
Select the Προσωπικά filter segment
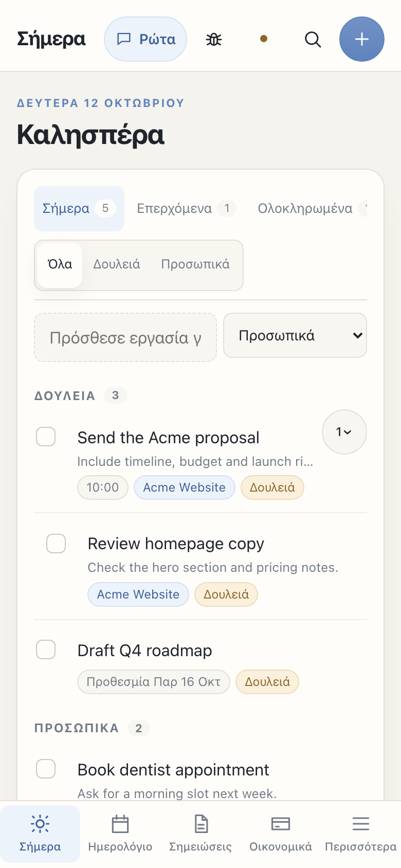[x=195, y=265]
